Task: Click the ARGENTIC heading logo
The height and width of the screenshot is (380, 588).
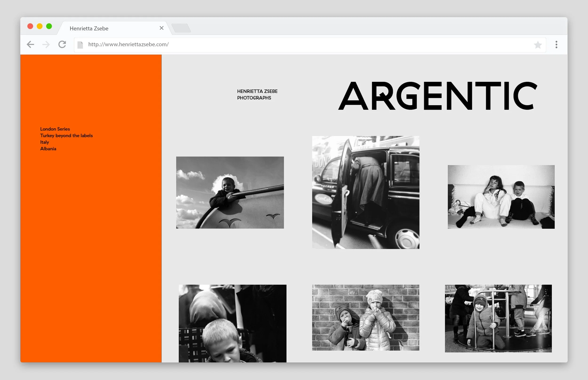Action: (437, 96)
